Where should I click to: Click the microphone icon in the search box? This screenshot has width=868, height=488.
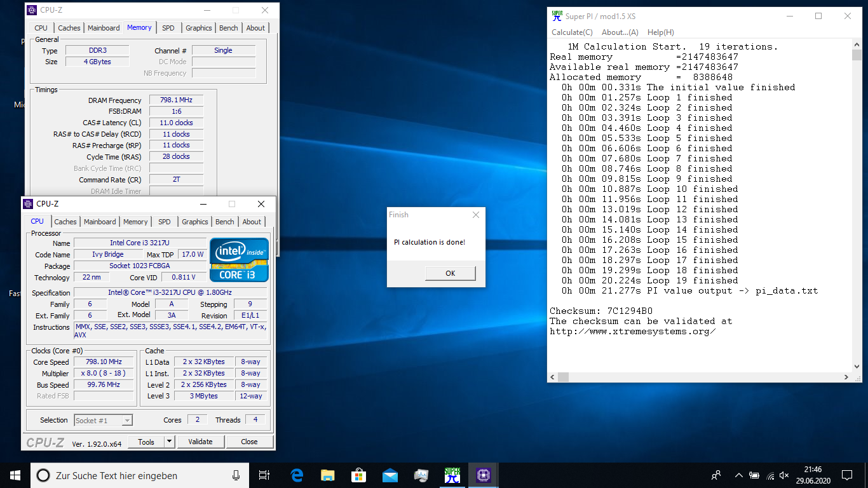tap(236, 475)
